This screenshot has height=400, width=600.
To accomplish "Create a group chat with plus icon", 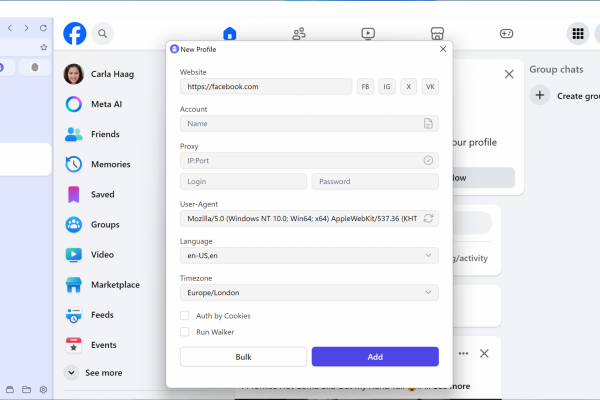I will tap(540, 95).
